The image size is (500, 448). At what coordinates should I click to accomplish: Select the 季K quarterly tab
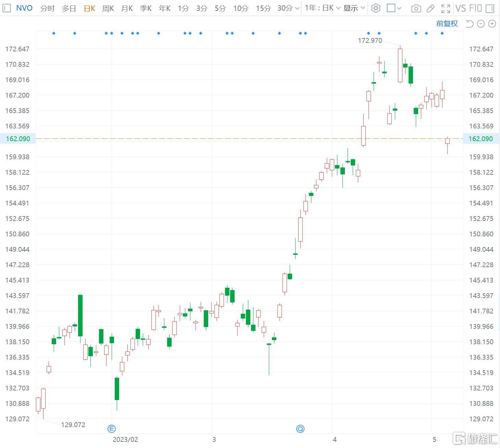click(146, 8)
